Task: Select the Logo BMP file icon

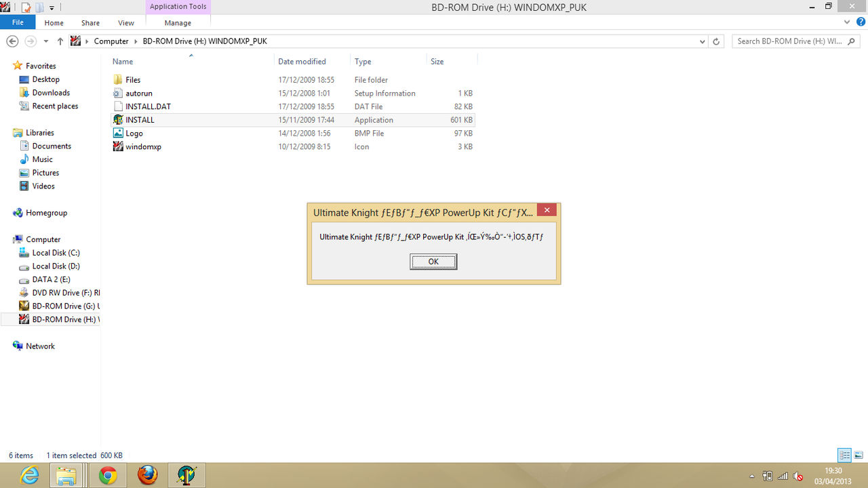Action: point(118,133)
